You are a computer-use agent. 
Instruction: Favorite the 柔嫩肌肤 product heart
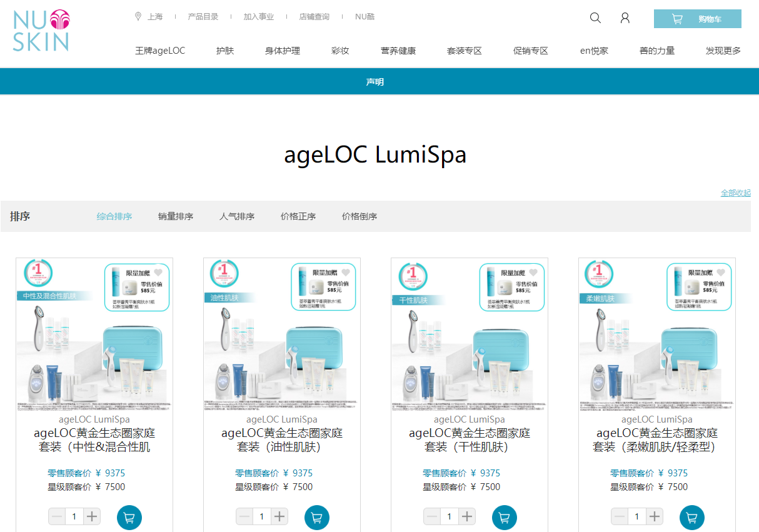coord(721,272)
